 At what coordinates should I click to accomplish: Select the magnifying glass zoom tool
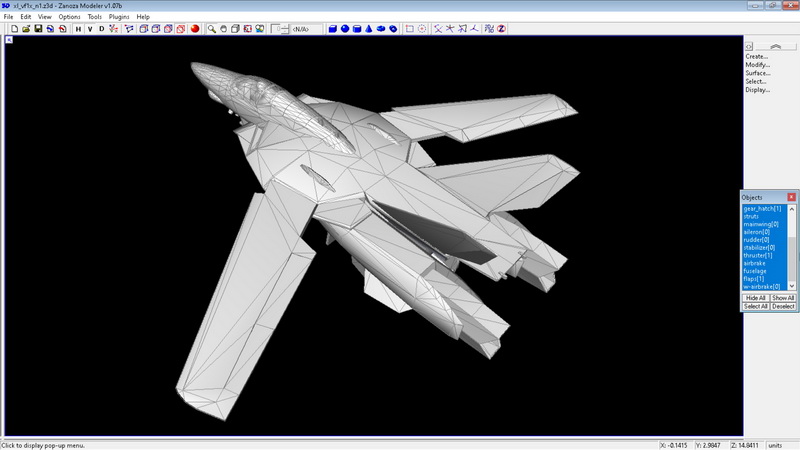coord(211,29)
